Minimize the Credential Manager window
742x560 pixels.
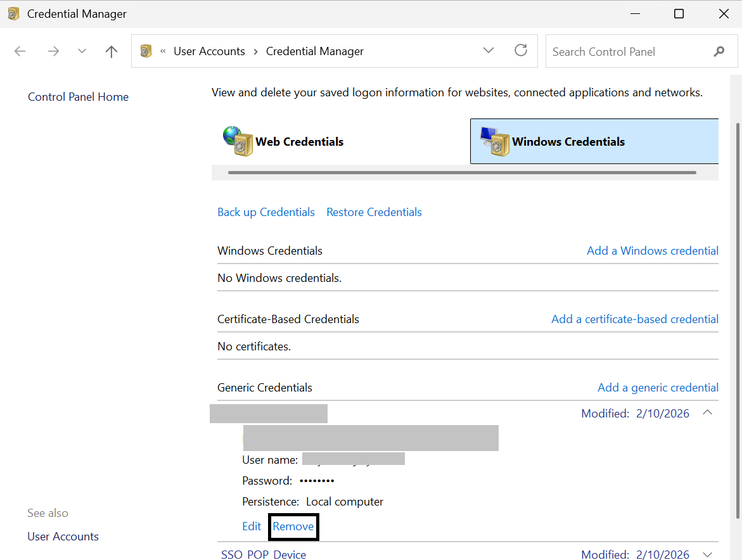pos(635,14)
